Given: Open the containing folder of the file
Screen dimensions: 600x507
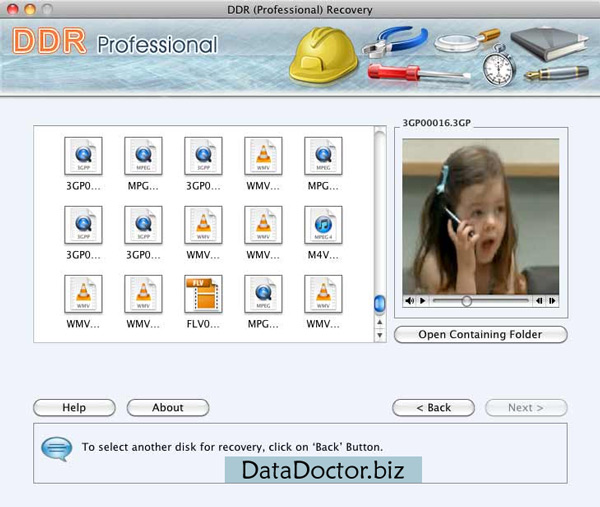Looking at the screenshot, I should coord(480,334).
